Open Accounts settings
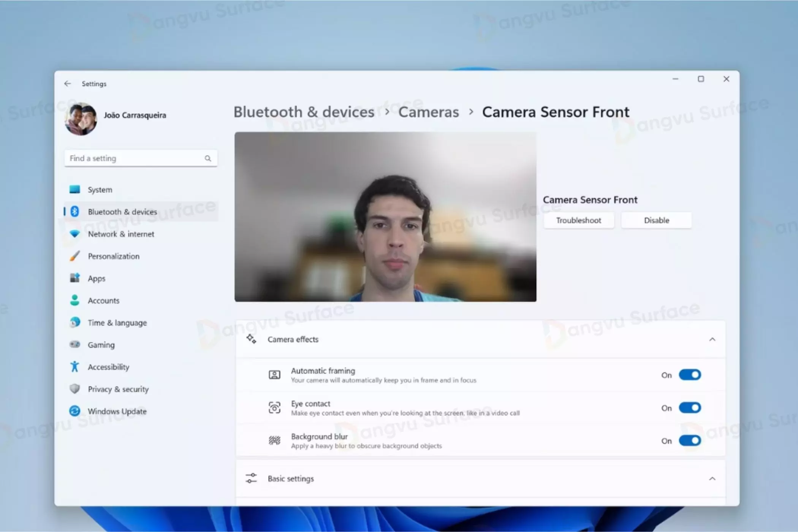Viewport: 798px width, 532px height. pyautogui.click(x=141, y=300)
